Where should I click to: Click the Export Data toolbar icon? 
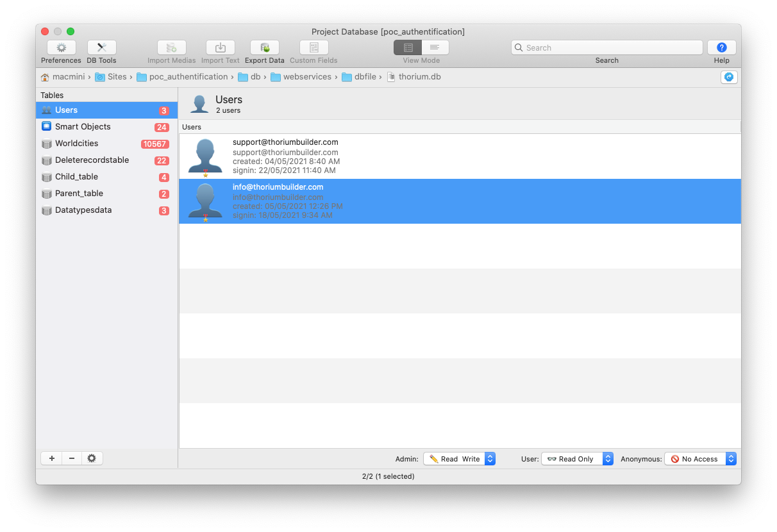pos(264,48)
